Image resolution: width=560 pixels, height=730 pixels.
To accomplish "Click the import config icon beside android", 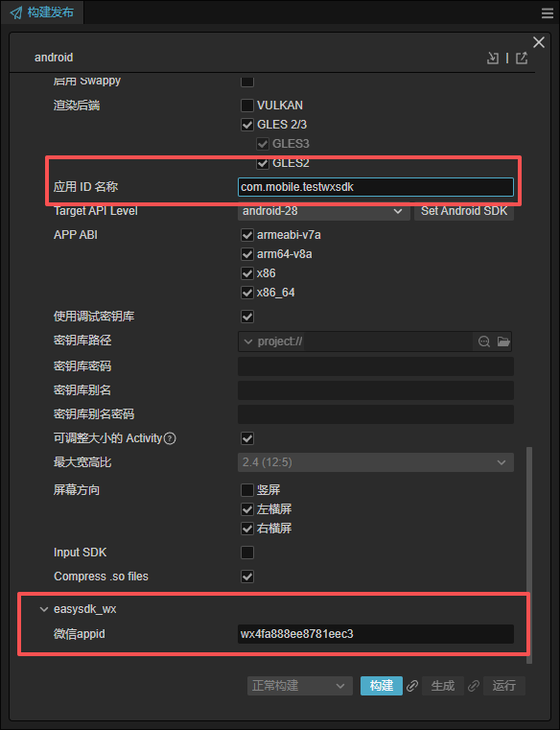I will click(x=493, y=58).
